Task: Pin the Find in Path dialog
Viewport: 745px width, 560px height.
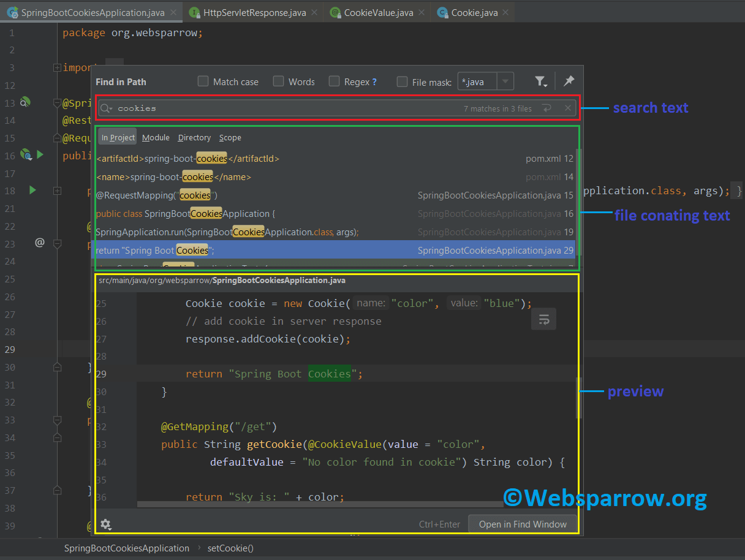Action: coord(569,80)
